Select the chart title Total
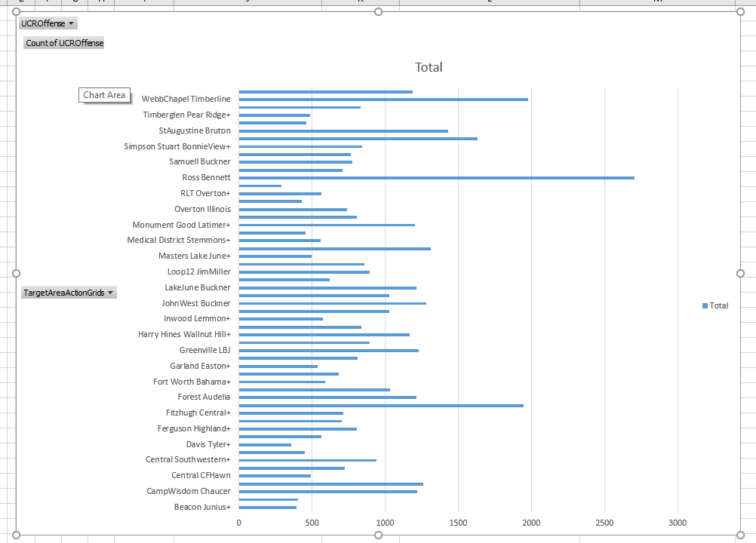Screen dimensions: 756x543 (429, 67)
